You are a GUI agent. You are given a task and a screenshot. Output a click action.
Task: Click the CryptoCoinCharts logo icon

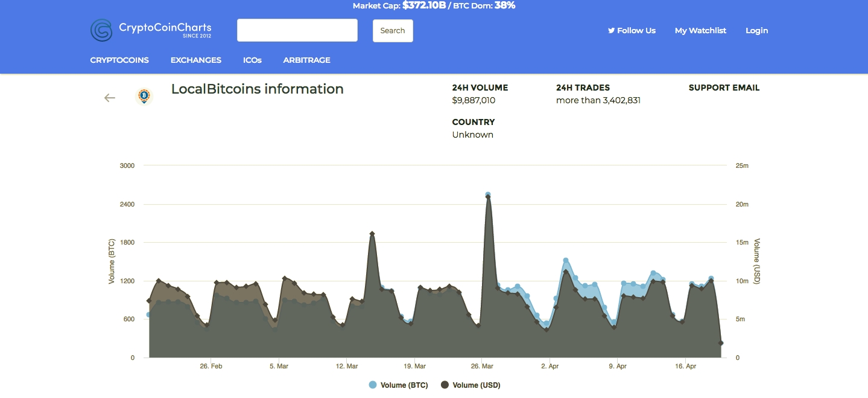point(101,30)
